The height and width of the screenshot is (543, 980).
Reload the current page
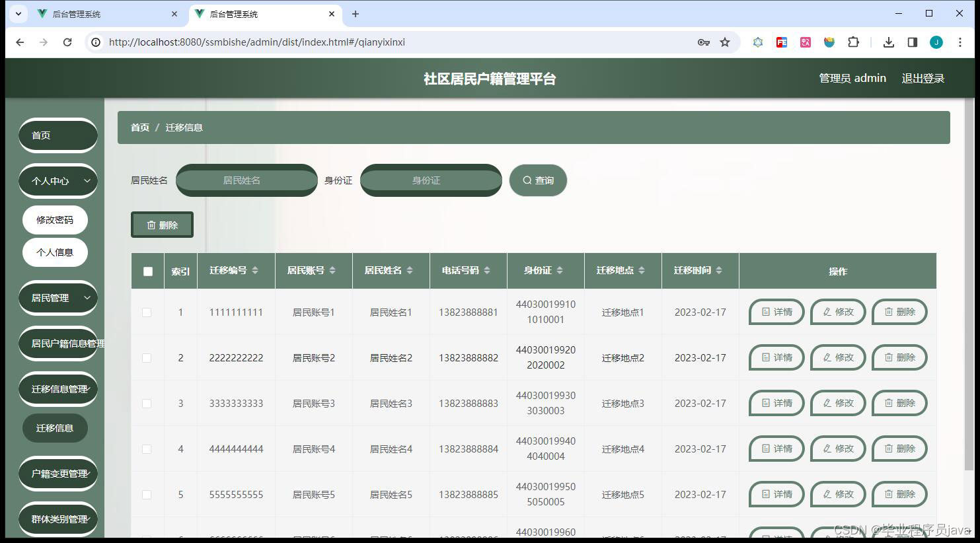(x=67, y=42)
